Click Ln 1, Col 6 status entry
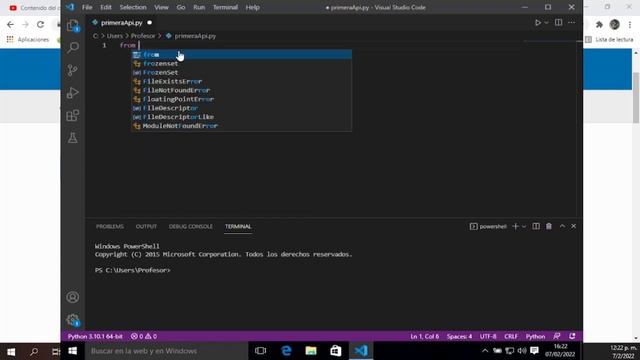The image size is (640, 360). point(424,337)
